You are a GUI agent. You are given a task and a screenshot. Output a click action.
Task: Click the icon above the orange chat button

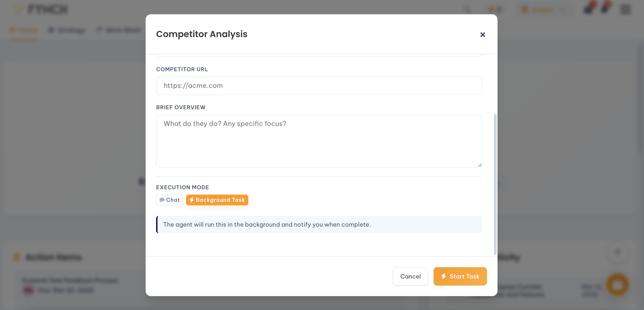(618, 252)
